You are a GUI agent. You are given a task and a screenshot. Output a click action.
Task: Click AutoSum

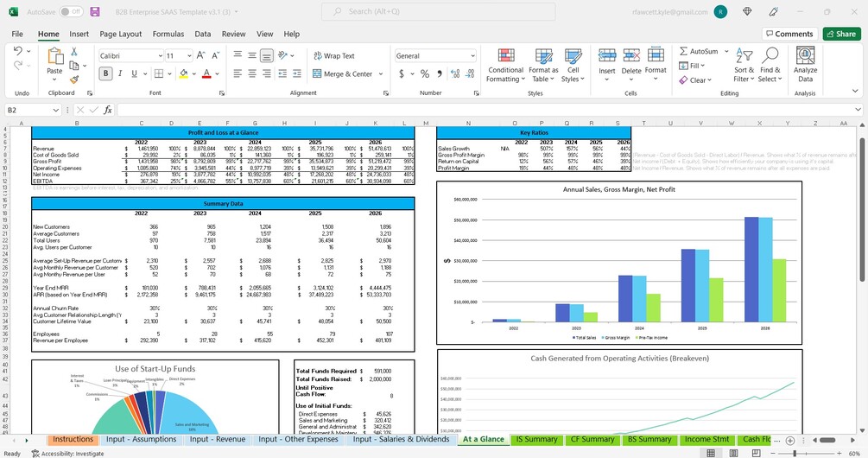[699, 51]
